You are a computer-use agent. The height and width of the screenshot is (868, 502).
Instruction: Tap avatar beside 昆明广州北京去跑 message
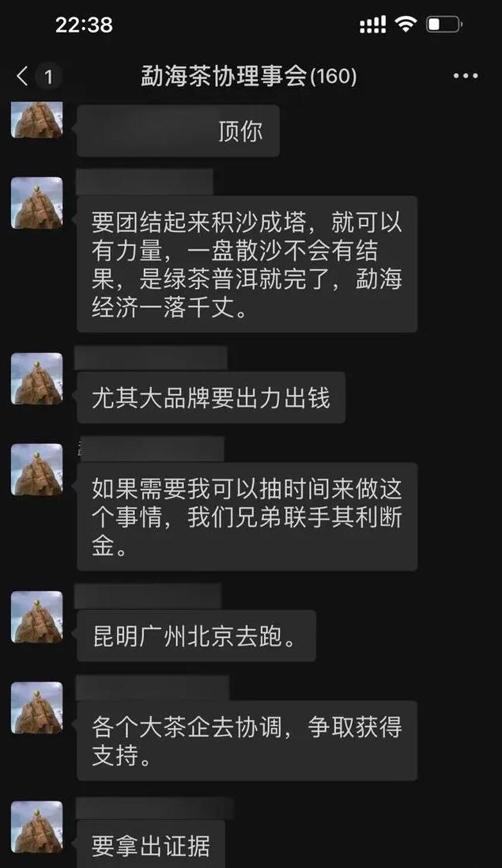(37, 616)
